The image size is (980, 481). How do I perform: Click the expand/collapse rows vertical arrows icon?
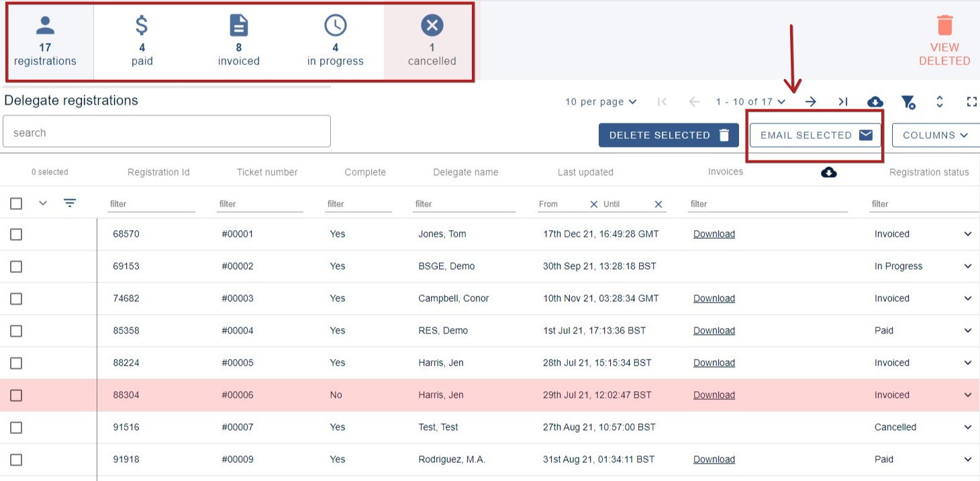pyautogui.click(x=940, y=102)
